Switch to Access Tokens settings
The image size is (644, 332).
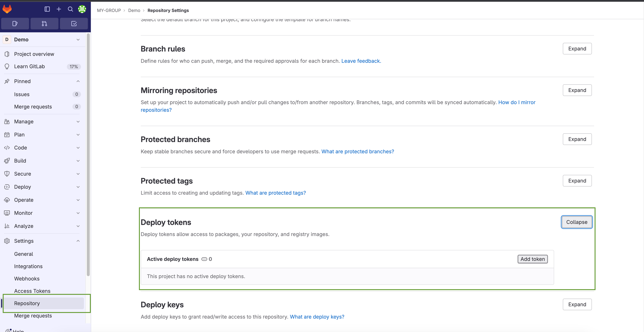32,291
